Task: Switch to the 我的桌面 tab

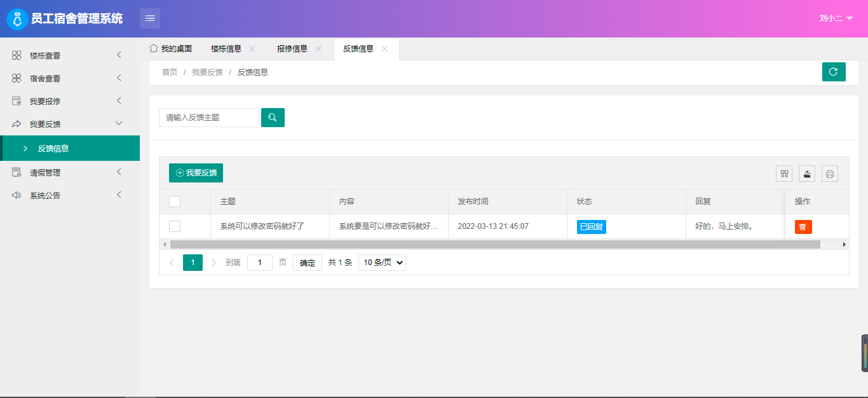Action: (x=170, y=49)
